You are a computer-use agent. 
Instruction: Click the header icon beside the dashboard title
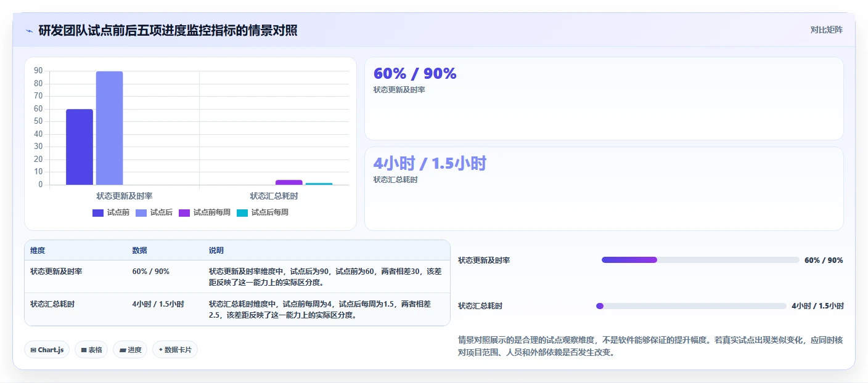[x=30, y=30]
